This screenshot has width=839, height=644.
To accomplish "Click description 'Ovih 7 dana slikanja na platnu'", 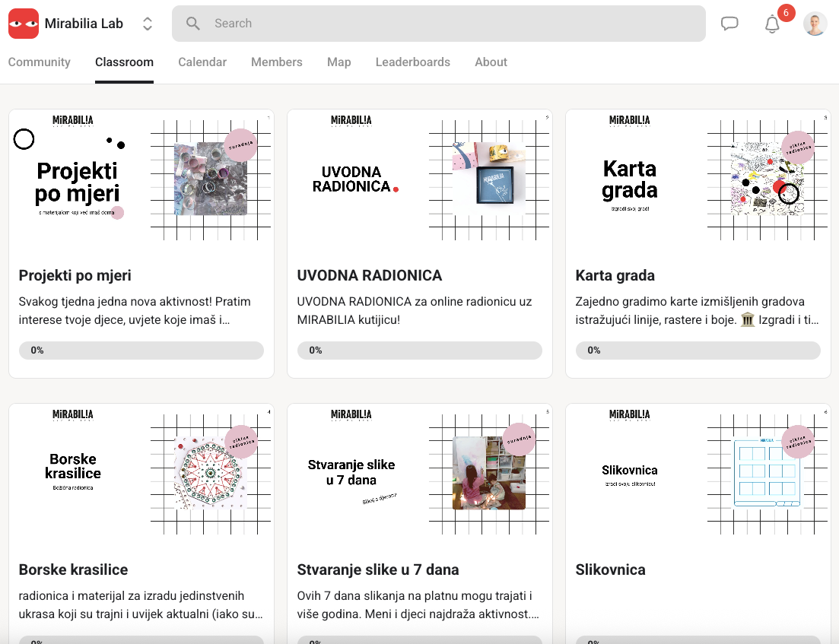I will pos(418,605).
